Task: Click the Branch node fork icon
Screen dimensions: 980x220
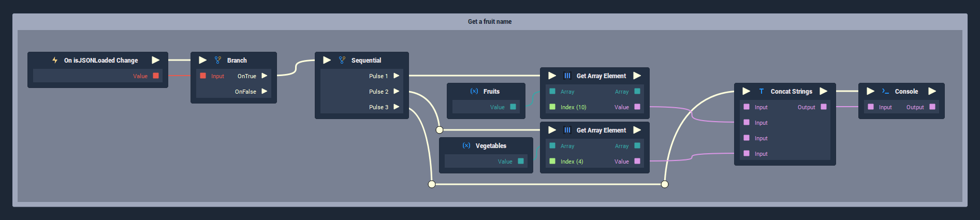Action: click(218, 60)
